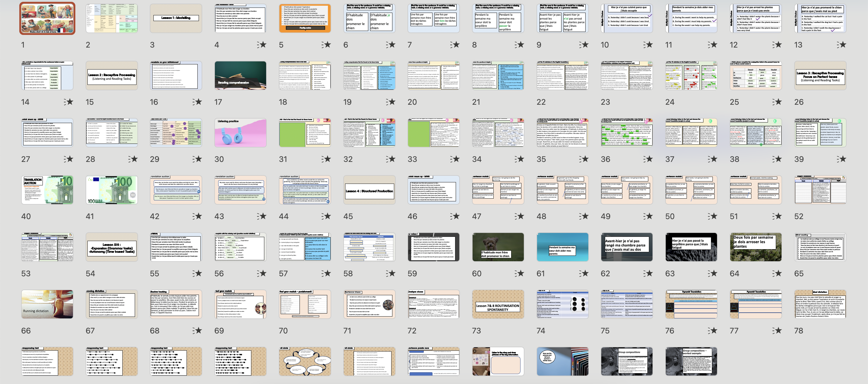Click the transition star icon for slide 68
Screen dimensions: 868x384
click(197, 331)
